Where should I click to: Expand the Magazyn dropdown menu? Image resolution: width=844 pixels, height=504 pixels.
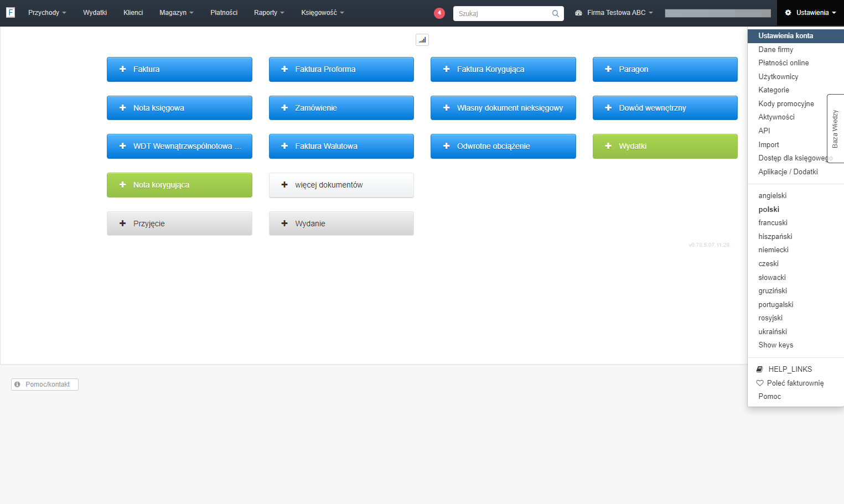(177, 13)
